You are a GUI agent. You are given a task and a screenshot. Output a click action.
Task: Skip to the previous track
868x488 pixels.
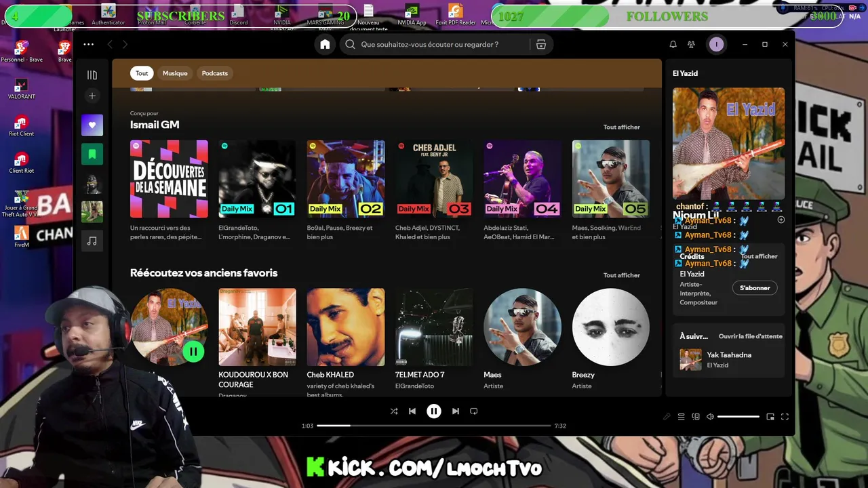point(412,411)
